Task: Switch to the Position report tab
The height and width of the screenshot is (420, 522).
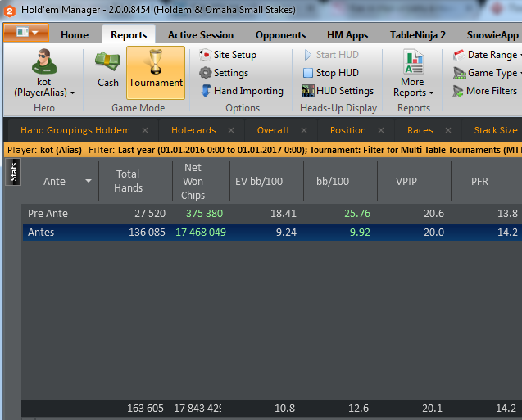Action: point(348,130)
